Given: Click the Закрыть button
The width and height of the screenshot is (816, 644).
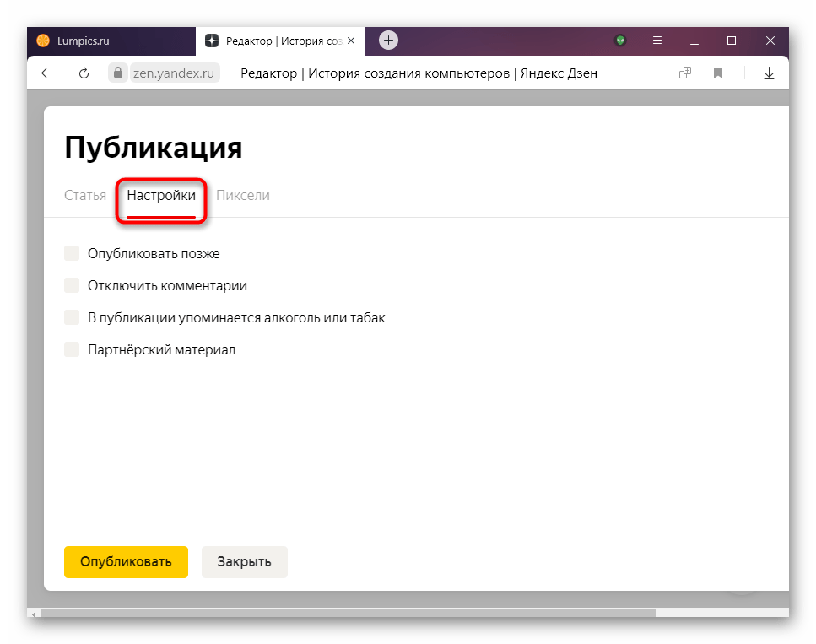Looking at the screenshot, I should click(x=245, y=562).
